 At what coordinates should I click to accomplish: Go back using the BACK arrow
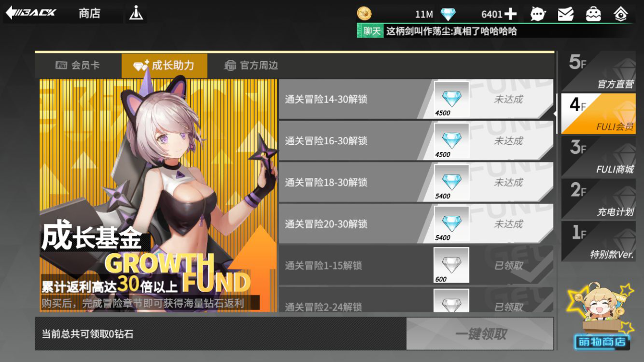(x=31, y=13)
